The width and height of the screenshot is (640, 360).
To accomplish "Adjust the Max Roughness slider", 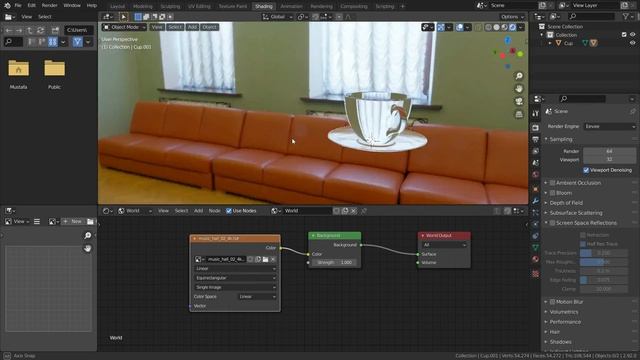I will click(603, 262).
